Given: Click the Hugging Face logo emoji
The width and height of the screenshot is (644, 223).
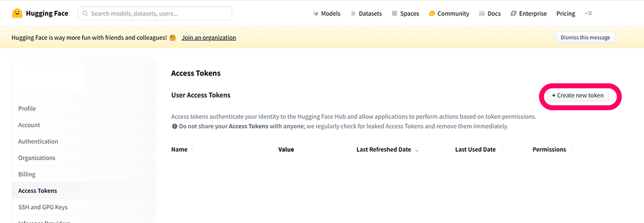Looking at the screenshot, I should [17, 13].
